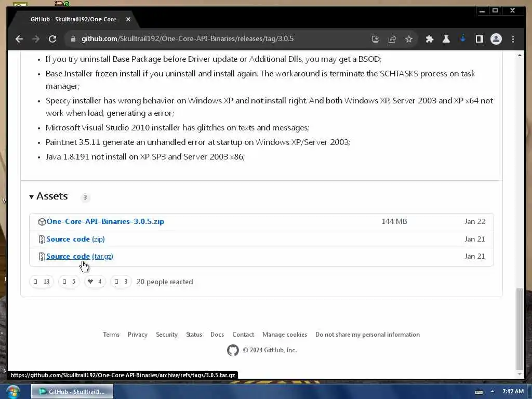532x399 pixels.
Task: Click the heart reaction with 4 count
Action: pos(95,282)
